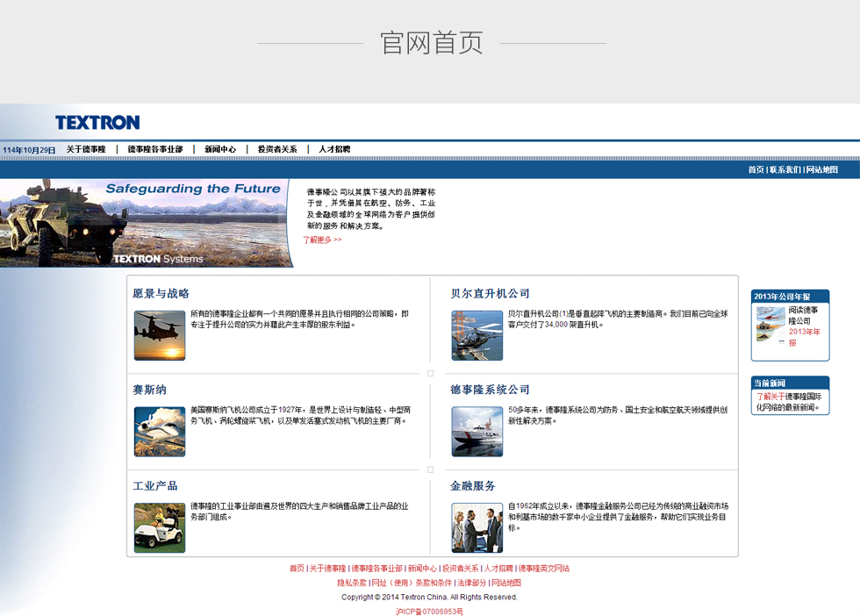
Task: Click the TEXTRON logo
Action: tap(97, 122)
